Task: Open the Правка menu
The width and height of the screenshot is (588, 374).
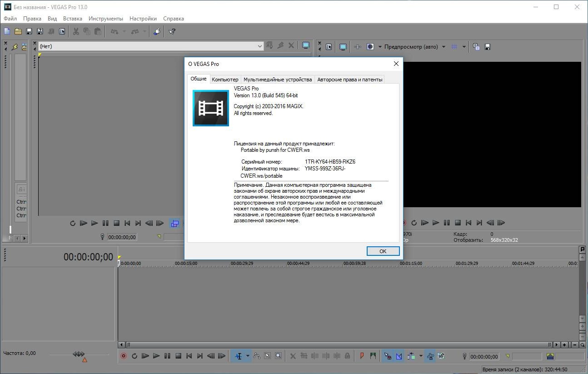Action: pyautogui.click(x=32, y=19)
